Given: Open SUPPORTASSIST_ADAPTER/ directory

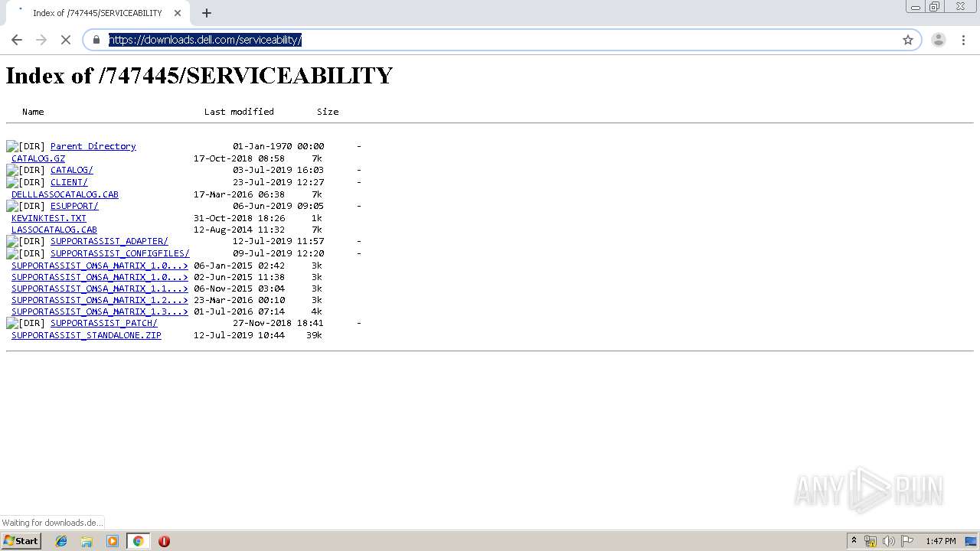Looking at the screenshot, I should 109,241.
